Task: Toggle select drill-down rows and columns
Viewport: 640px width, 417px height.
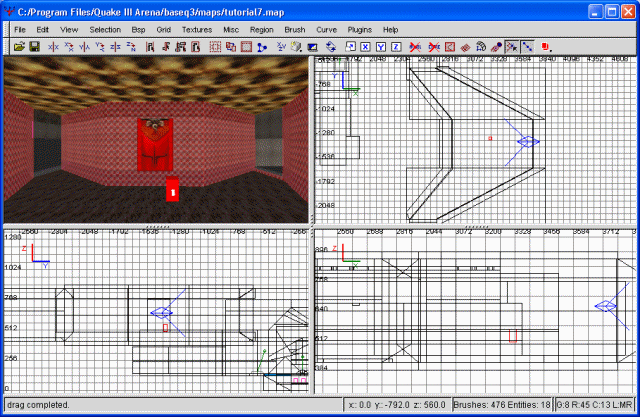Action: pos(527,47)
